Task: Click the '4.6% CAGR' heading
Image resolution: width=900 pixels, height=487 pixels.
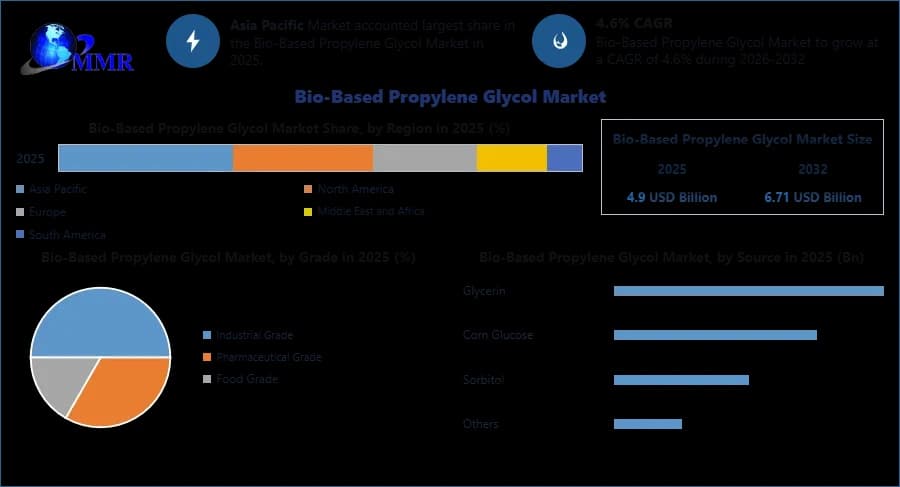Action: pos(634,24)
